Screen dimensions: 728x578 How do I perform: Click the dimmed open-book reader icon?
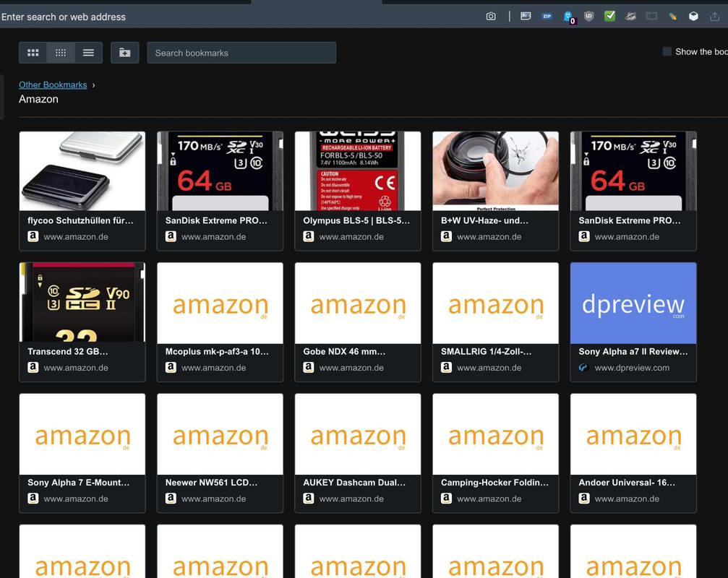click(x=651, y=17)
